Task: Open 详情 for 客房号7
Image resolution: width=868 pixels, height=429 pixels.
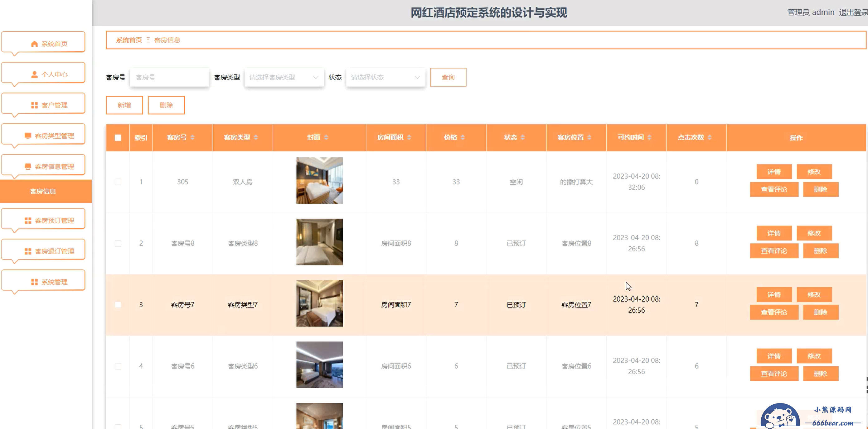Action: 774,294
